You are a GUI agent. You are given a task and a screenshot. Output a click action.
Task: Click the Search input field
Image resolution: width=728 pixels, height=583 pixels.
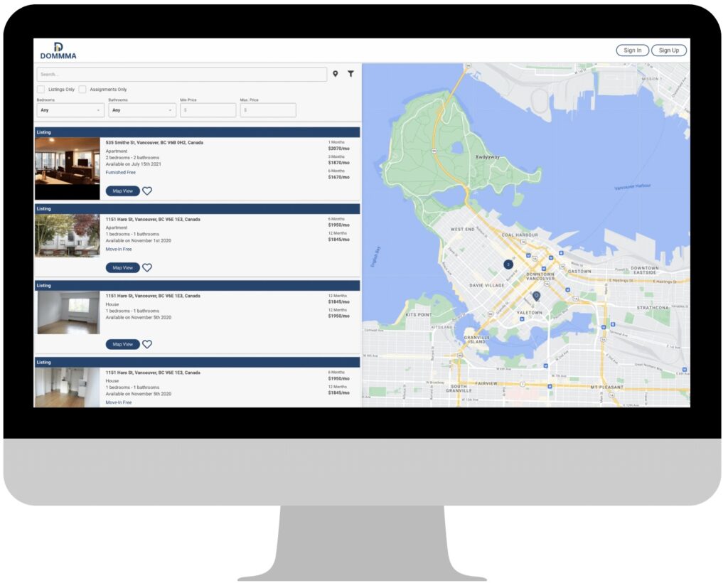tap(181, 74)
